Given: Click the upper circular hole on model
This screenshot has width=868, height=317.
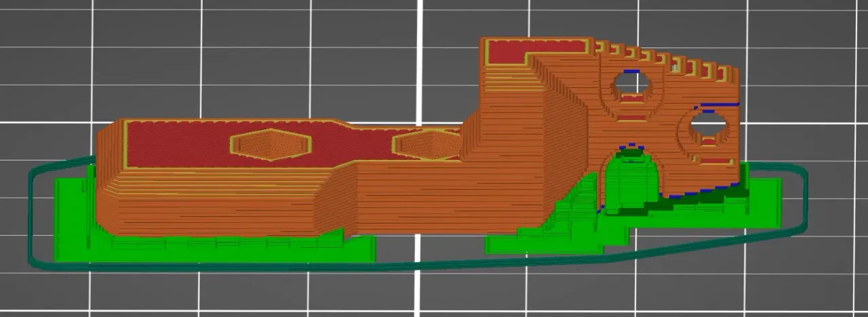Looking at the screenshot, I should pyautogui.click(x=632, y=83).
